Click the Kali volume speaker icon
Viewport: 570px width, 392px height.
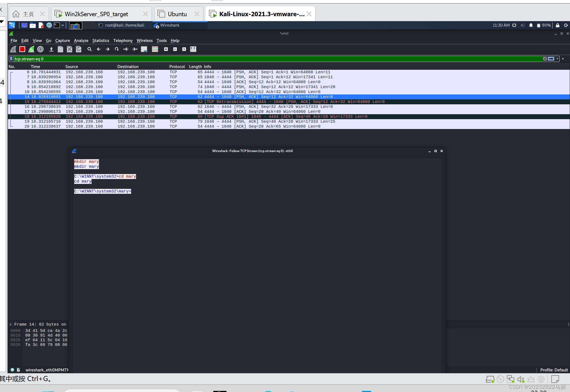click(523, 25)
